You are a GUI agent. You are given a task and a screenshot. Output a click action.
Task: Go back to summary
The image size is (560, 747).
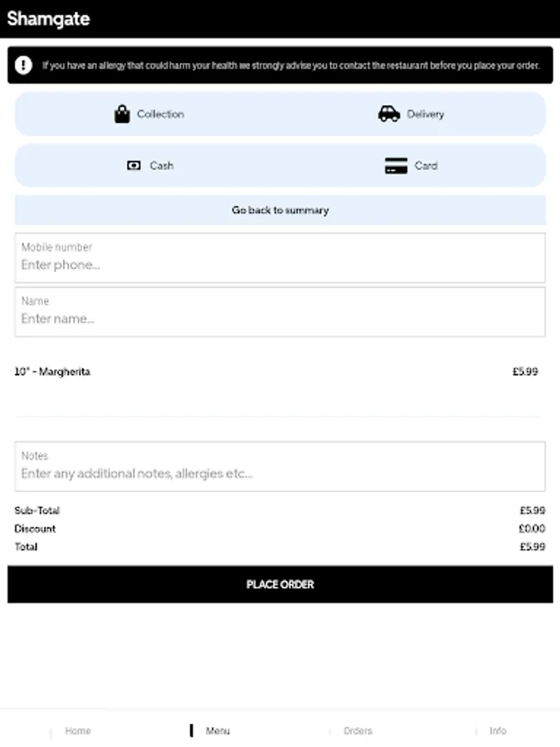[x=280, y=210]
